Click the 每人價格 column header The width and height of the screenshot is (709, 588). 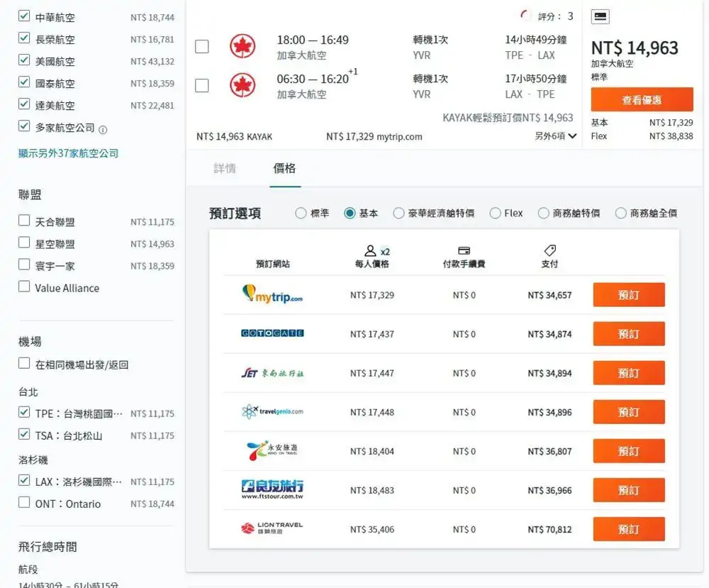click(x=372, y=257)
